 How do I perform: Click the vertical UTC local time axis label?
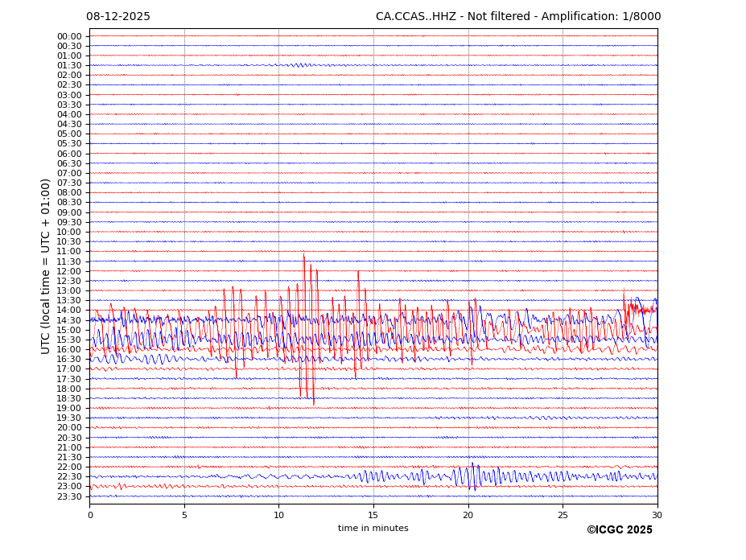pos(46,266)
